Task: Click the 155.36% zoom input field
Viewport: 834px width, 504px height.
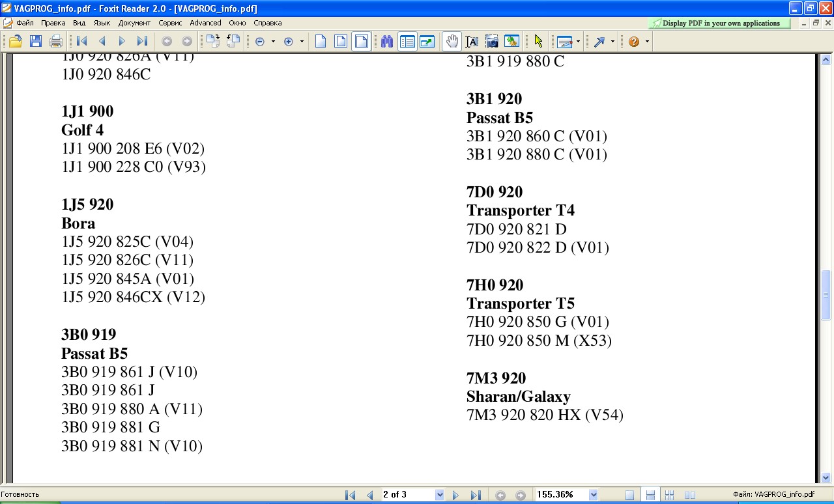Action: 562,495
